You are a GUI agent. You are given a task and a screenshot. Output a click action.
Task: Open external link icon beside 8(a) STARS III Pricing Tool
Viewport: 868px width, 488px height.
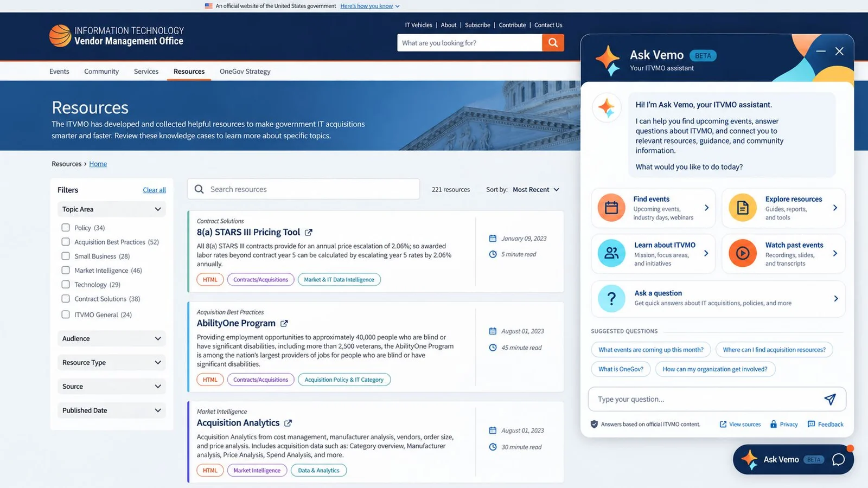tap(309, 233)
